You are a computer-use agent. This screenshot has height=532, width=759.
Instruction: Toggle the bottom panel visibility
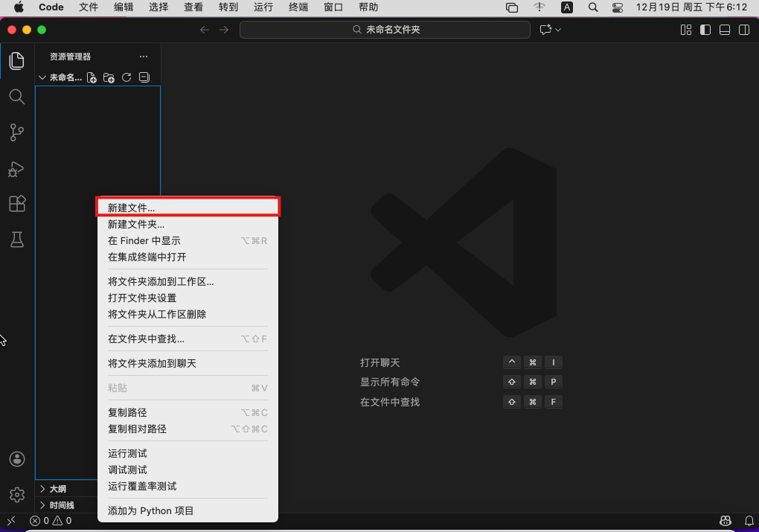tap(724, 30)
